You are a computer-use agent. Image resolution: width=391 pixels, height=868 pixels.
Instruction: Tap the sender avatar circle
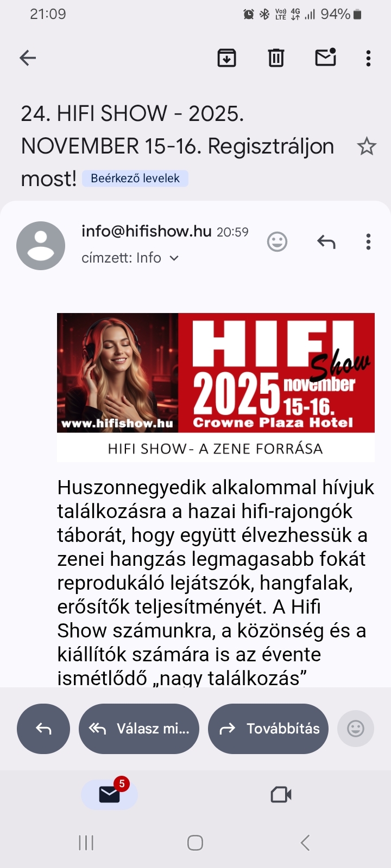41,246
